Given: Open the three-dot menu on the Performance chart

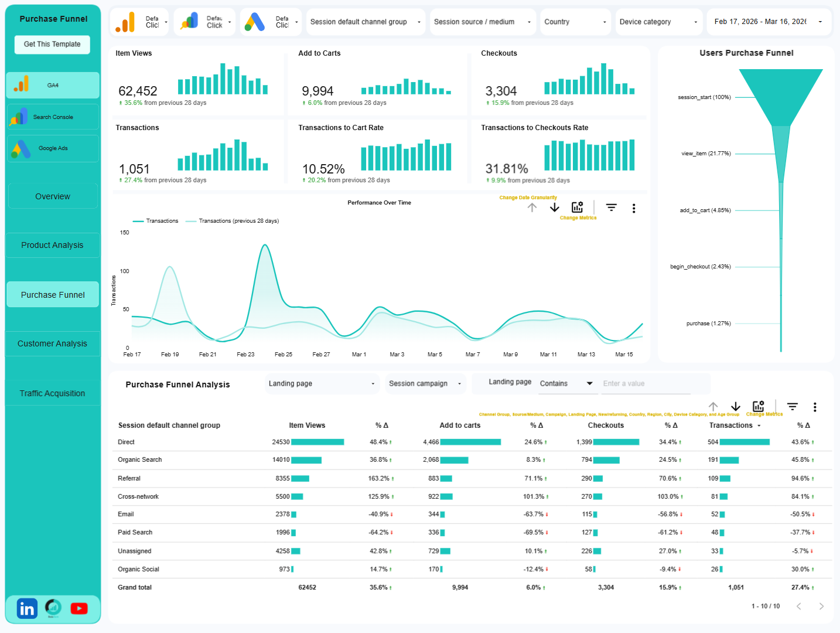Looking at the screenshot, I should (634, 208).
